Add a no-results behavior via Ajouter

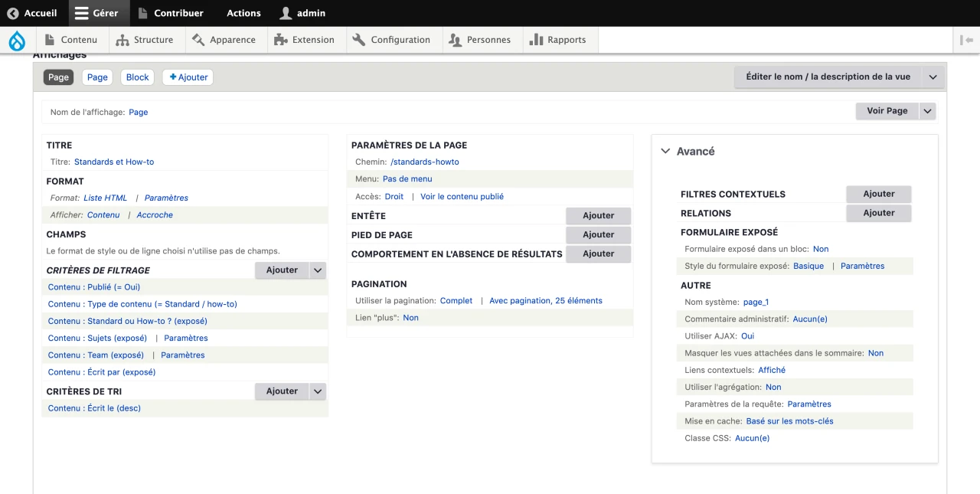(x=599, y=254)
